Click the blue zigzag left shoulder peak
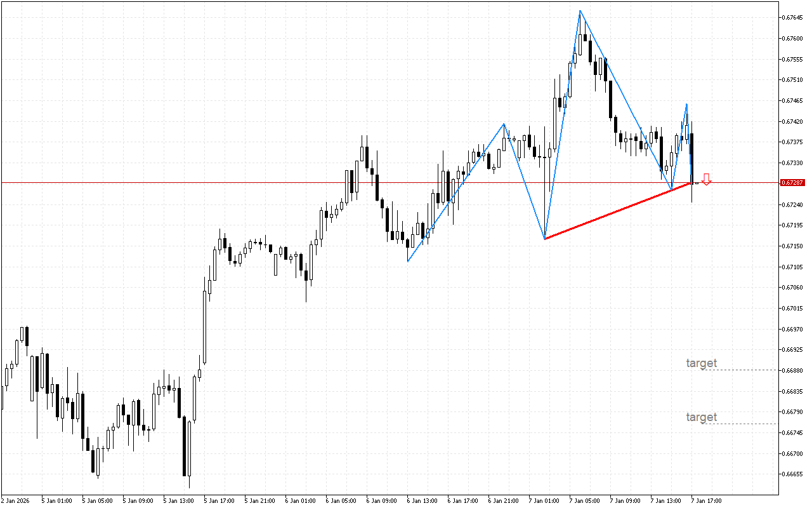 click(x=504, y=124)
